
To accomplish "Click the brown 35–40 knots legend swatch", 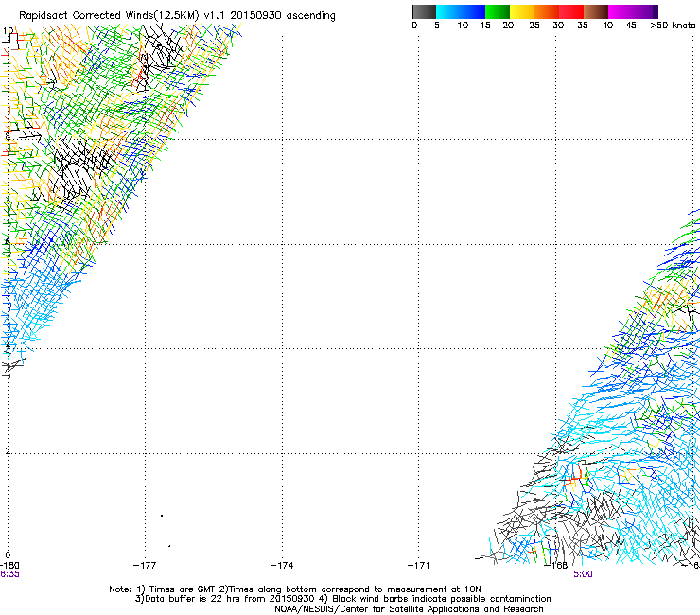I will coord(596,11).
